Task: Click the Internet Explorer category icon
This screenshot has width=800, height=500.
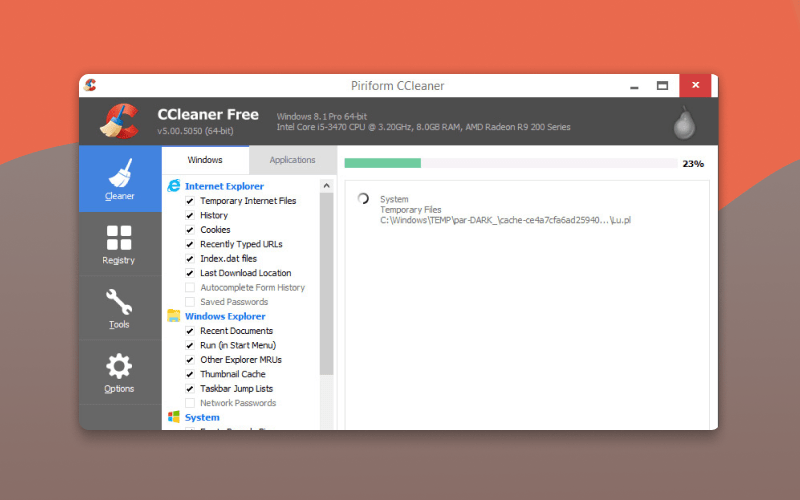Action: 174,186
